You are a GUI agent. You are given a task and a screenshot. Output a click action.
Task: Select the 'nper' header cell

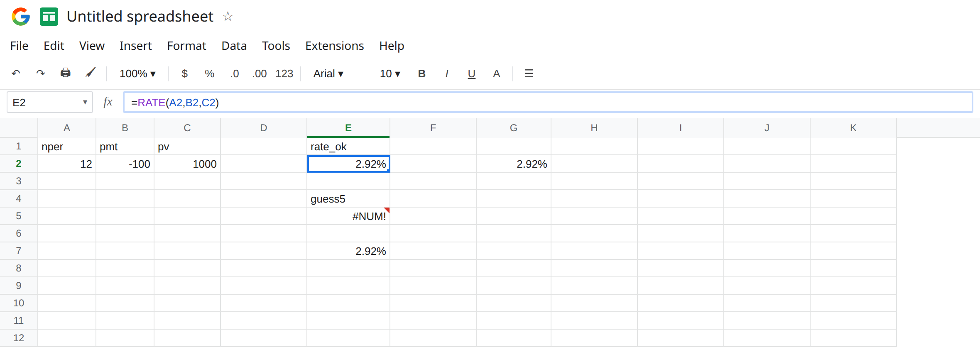67,146
